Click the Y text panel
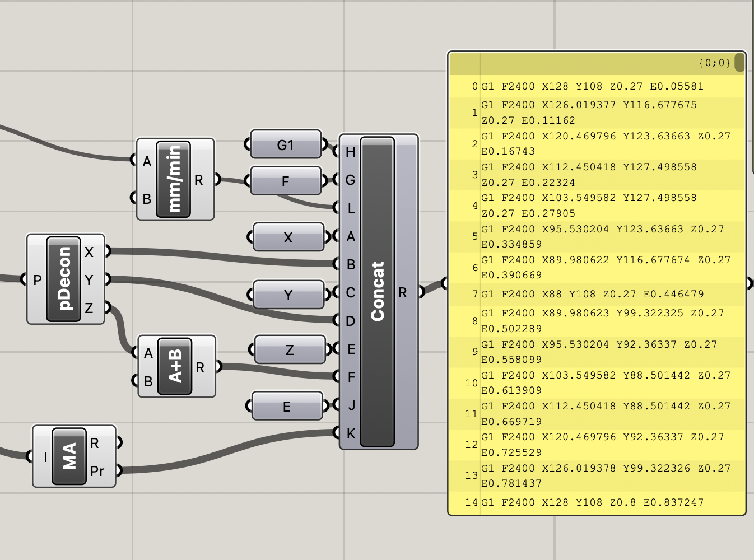This screenshot has width=754, height=560. click(288, 295)
